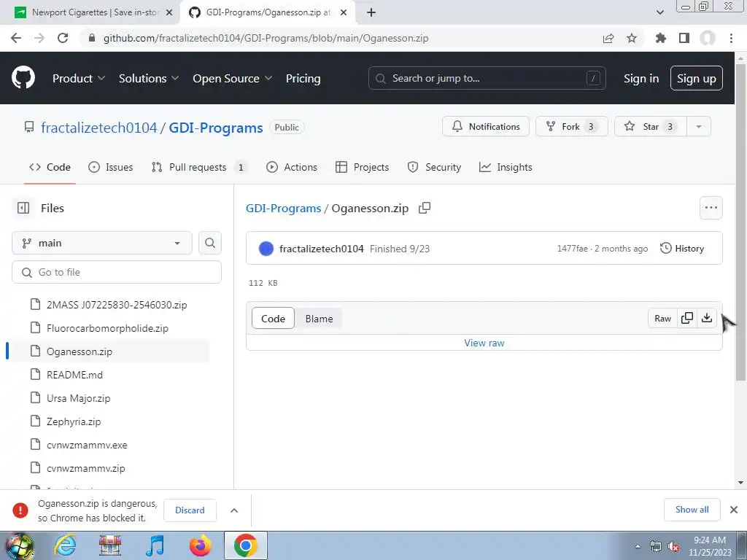The width and height of the screenshot is (747, 560).
Task: Star the GDI-Programs repository
Action: click(650, 127)
